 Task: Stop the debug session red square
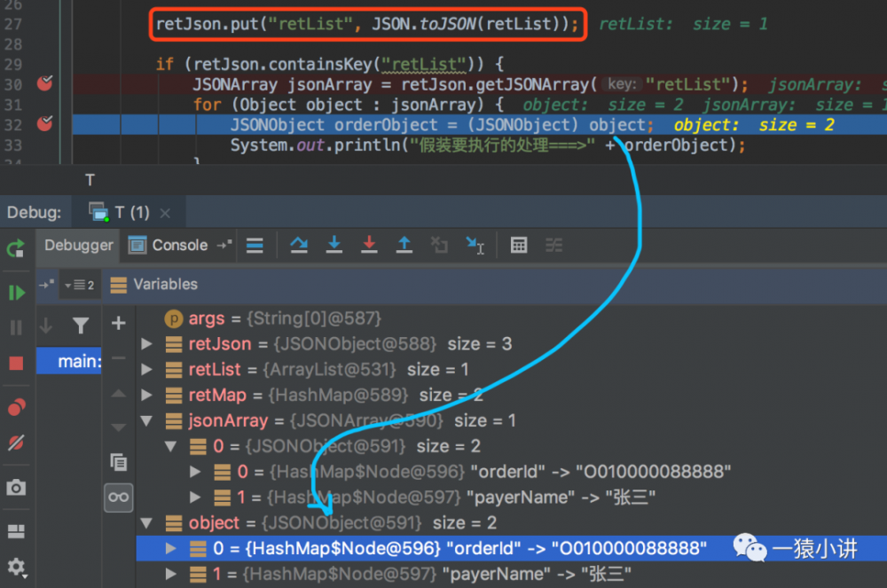point(16,363)
